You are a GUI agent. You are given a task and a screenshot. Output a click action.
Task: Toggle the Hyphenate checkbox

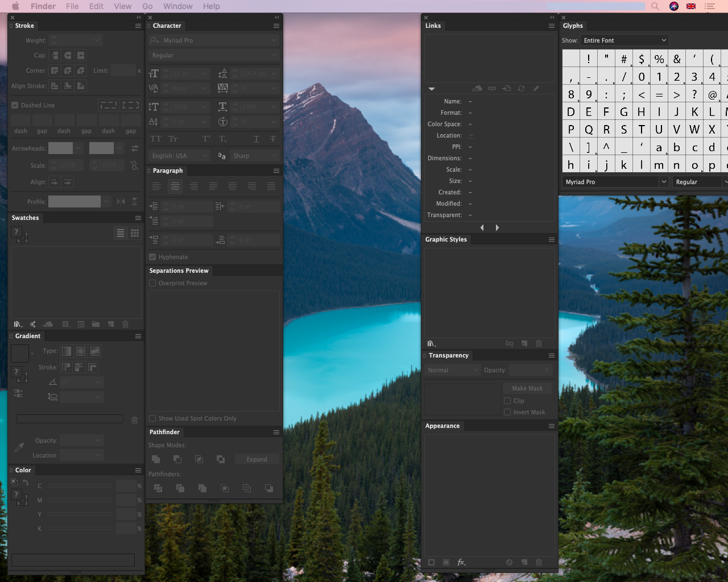(152, 257)
